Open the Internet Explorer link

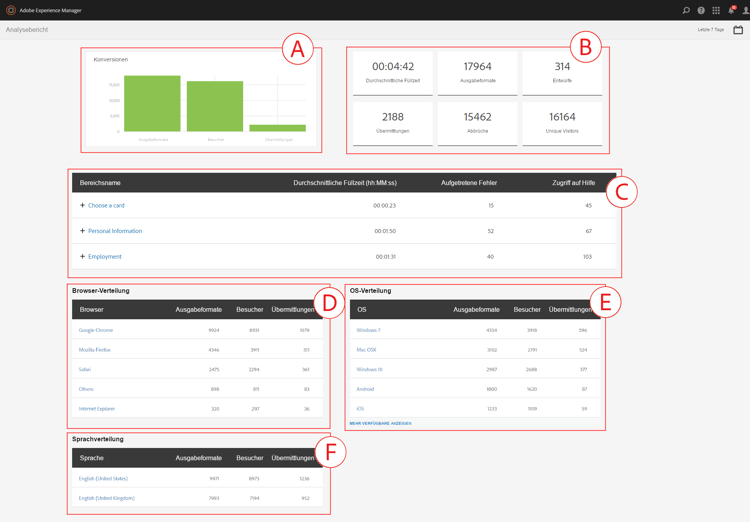(x=97, y=409)
